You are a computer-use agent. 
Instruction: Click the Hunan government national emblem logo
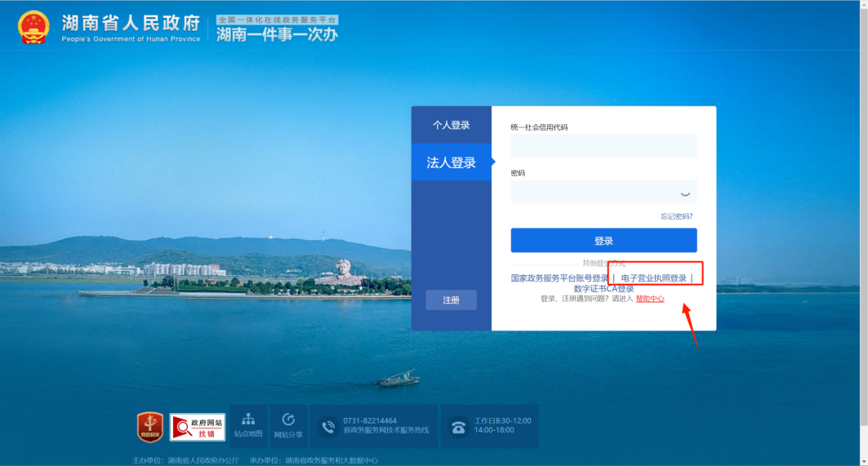[x=33, y=28]
